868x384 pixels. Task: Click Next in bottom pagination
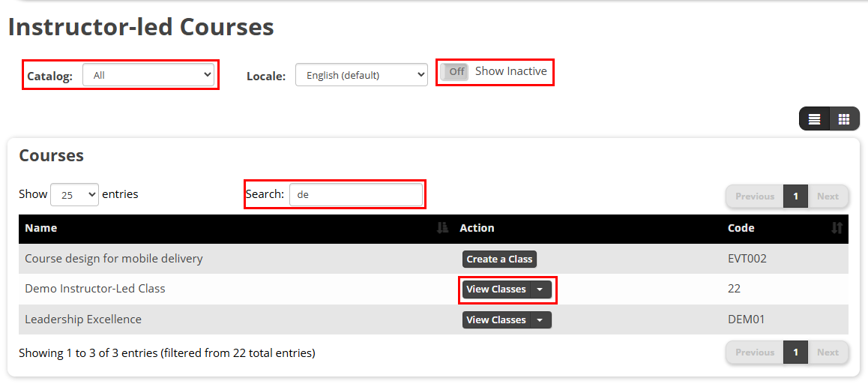coord(828,352)
